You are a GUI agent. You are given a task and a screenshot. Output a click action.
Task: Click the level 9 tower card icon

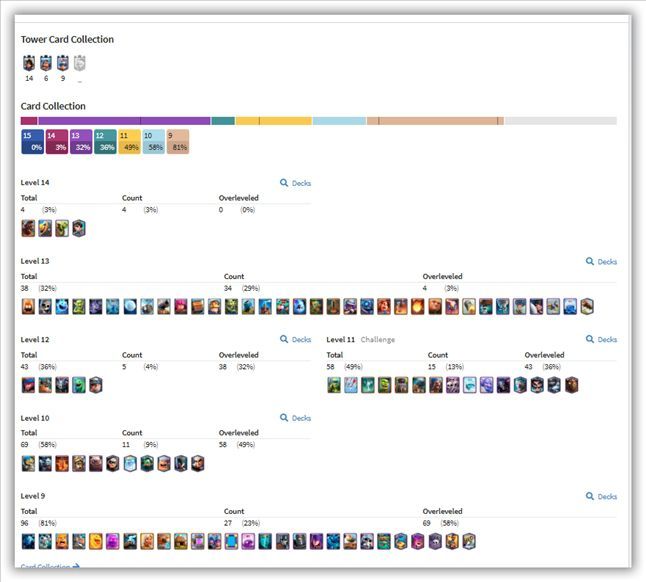coord(63,63)
